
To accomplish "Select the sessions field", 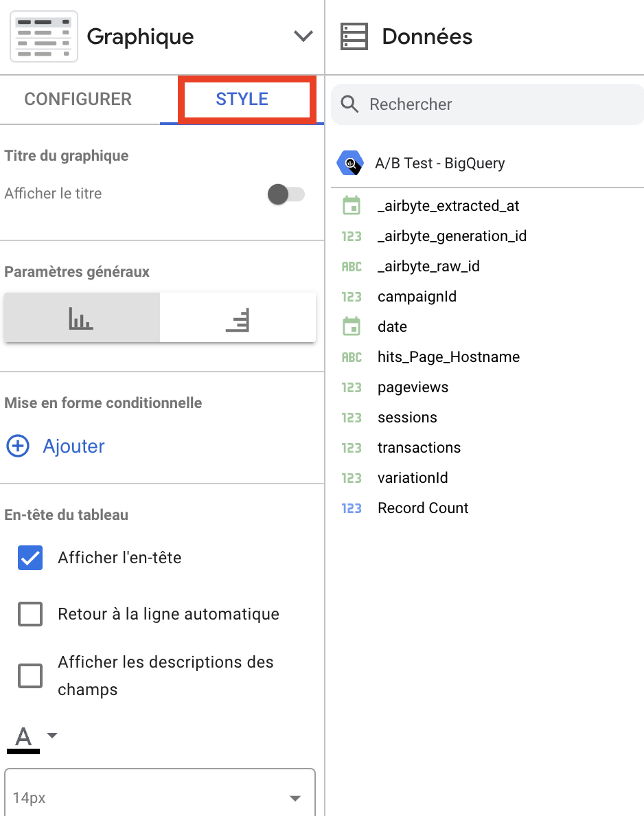I will pos(407,418).
